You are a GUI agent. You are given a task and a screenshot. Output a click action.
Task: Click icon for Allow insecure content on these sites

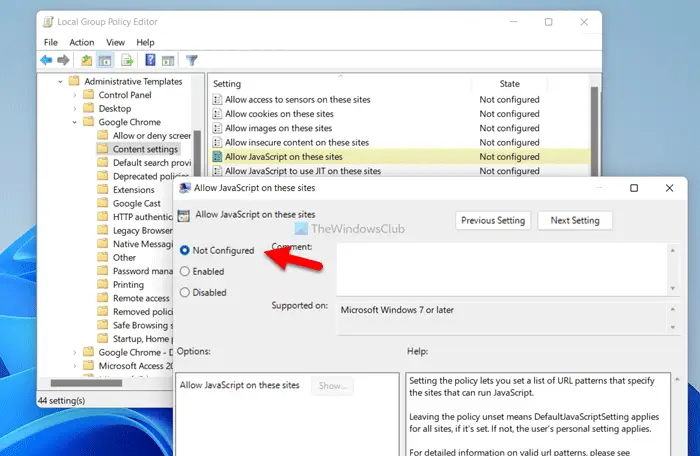point(217,142)
